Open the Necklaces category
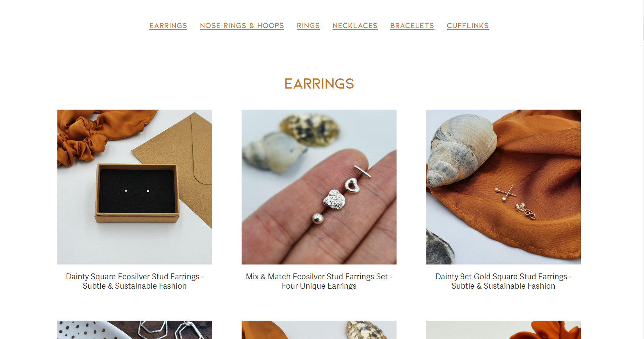644x339 pixels. point(355,26)
